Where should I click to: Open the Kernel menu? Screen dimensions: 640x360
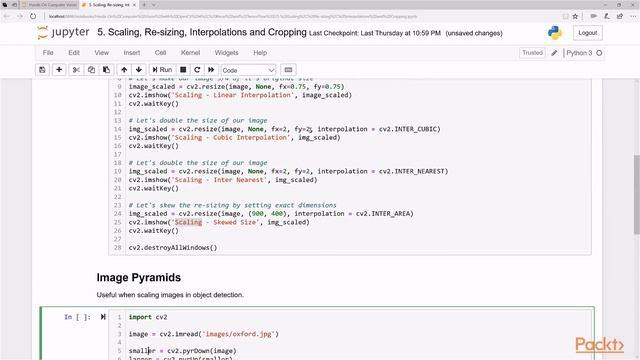191,53
